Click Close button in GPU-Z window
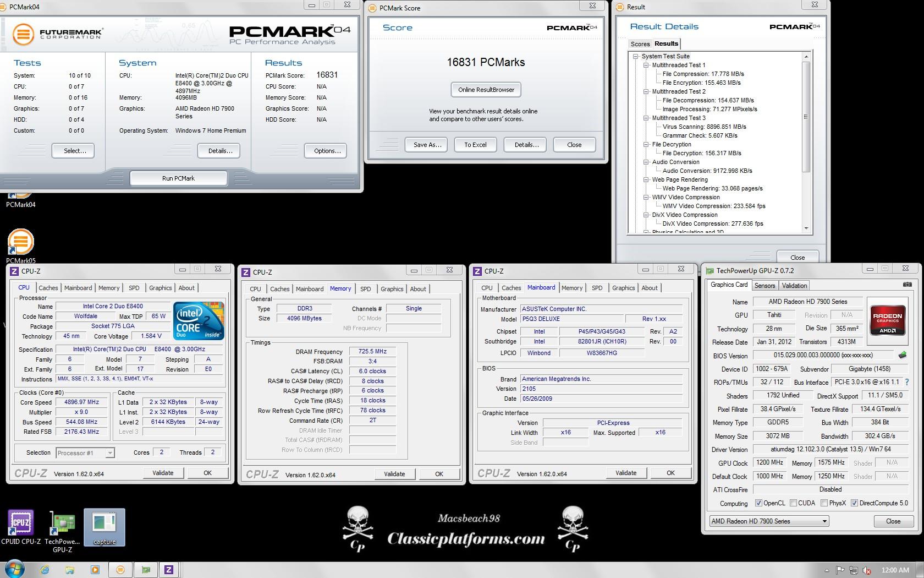924x578 pixels. point(893,521)
